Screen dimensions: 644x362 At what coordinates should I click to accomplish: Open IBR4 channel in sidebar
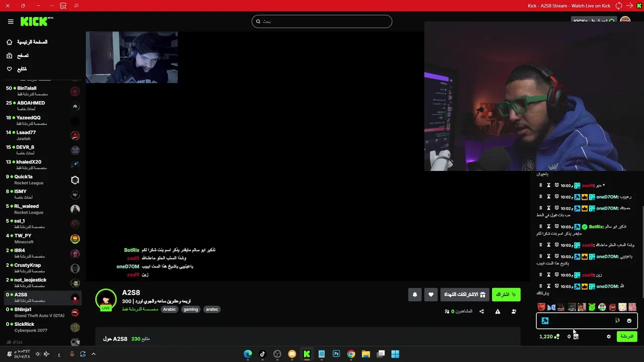(x=42, y=253)
